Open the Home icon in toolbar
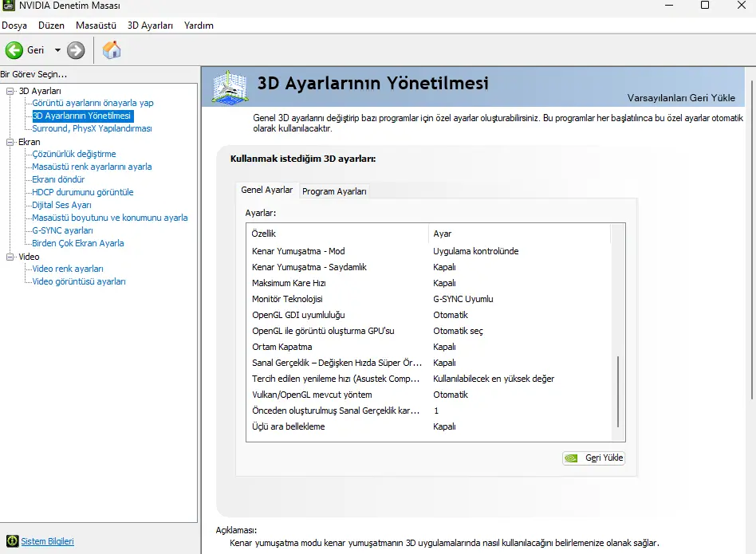Viewport: 756px width, 554px height. [112, 49]
